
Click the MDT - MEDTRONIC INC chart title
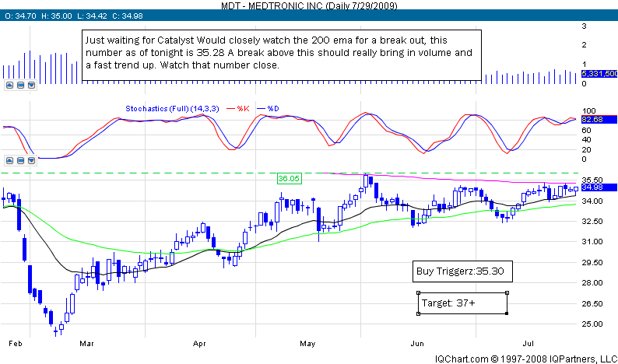pyautogui.click(x=308, y=5)
